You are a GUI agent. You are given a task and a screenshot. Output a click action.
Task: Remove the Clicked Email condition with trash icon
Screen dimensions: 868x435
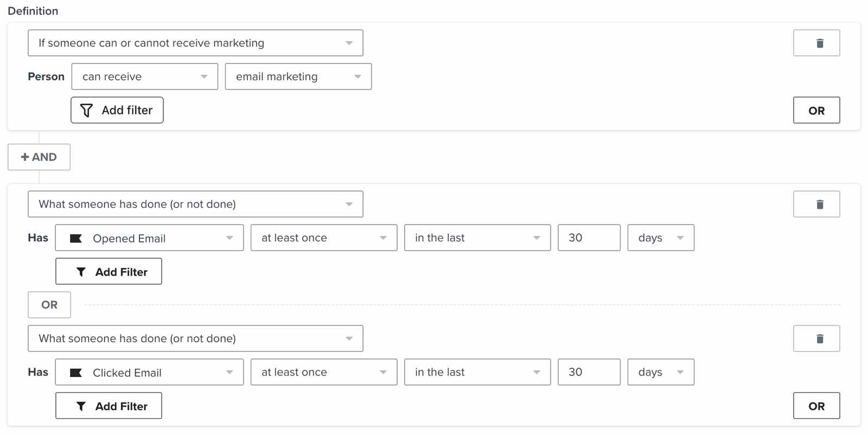tap(816, 338)
